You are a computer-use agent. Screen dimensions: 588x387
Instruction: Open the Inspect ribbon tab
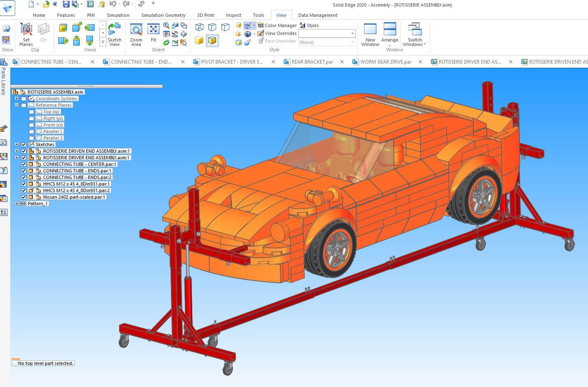233,15
